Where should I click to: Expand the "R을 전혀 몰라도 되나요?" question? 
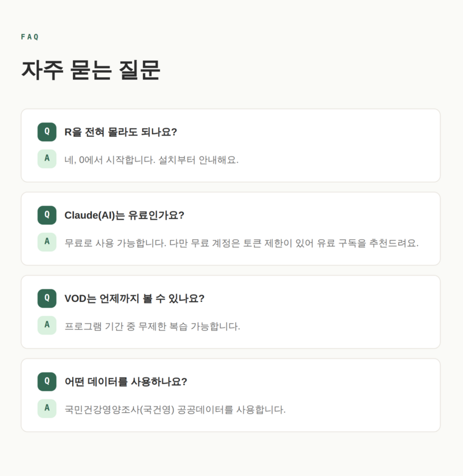(121, 132)
